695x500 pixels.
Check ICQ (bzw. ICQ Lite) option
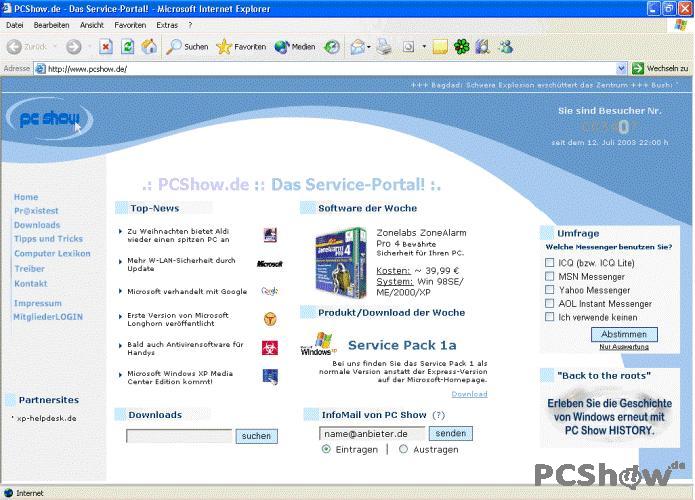pyautogui.click(x=550, y=262)
